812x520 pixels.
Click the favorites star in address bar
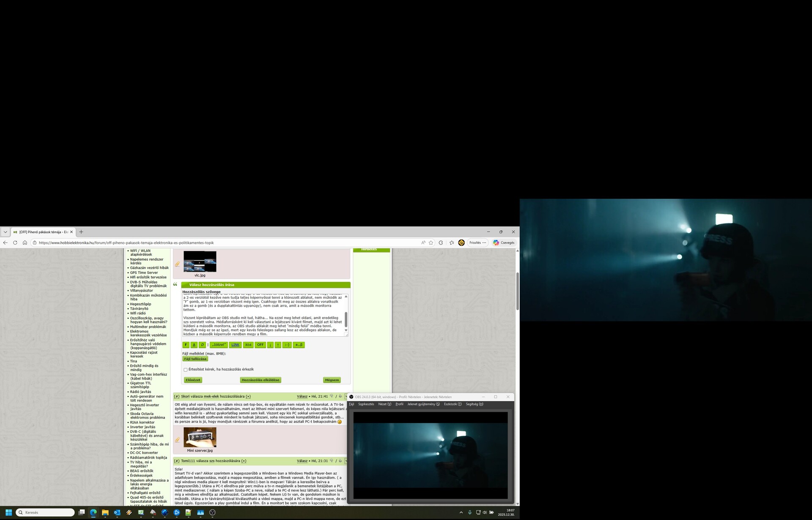point(431,243)
